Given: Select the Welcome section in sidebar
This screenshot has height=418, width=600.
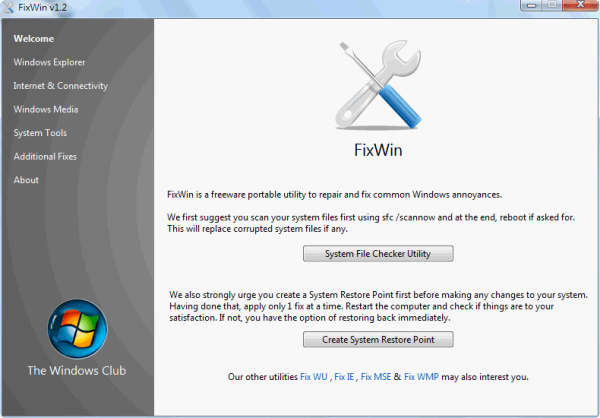Looking at the screenshot, I should [x=34, y=39].
